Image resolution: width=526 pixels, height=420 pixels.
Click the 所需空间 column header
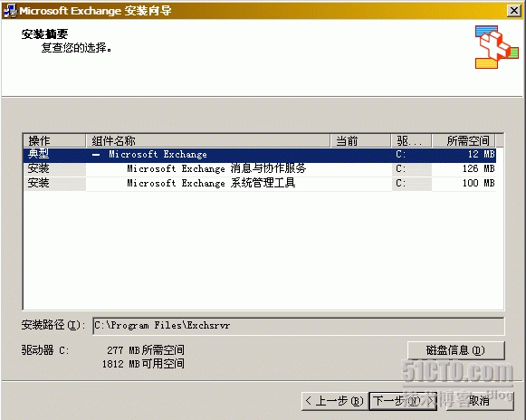pos(464,140)
